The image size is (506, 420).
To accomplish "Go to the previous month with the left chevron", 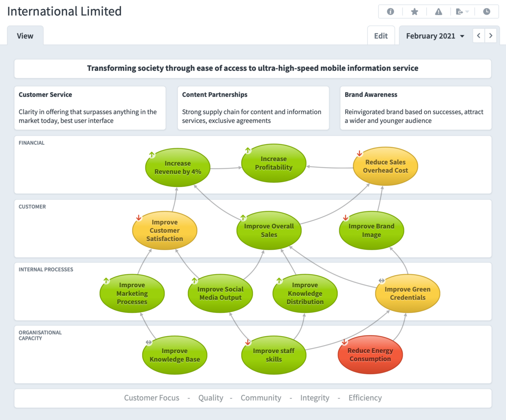I will coord(479,36).
